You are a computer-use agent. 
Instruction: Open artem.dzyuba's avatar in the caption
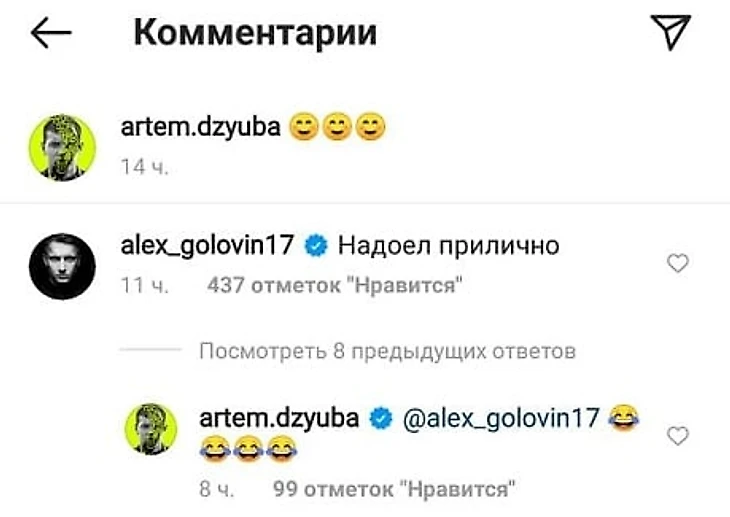point(62,147)
